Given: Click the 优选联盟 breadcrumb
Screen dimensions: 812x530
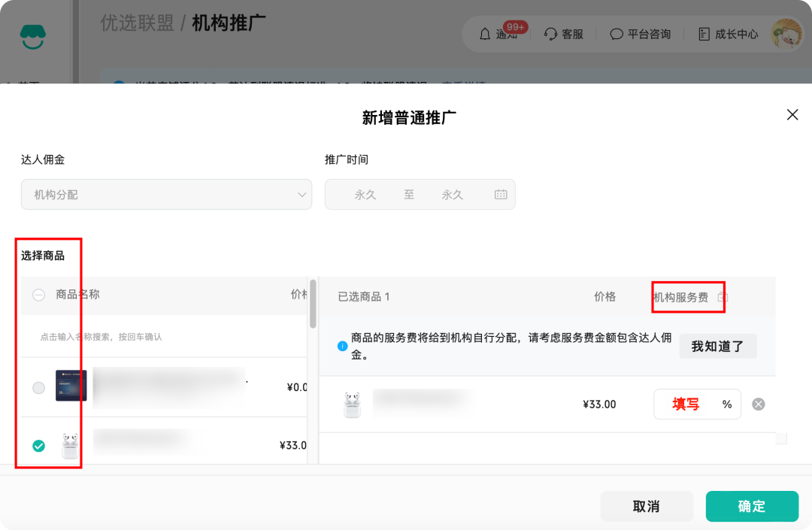Looking at the screenshot, I should point(138,23).
